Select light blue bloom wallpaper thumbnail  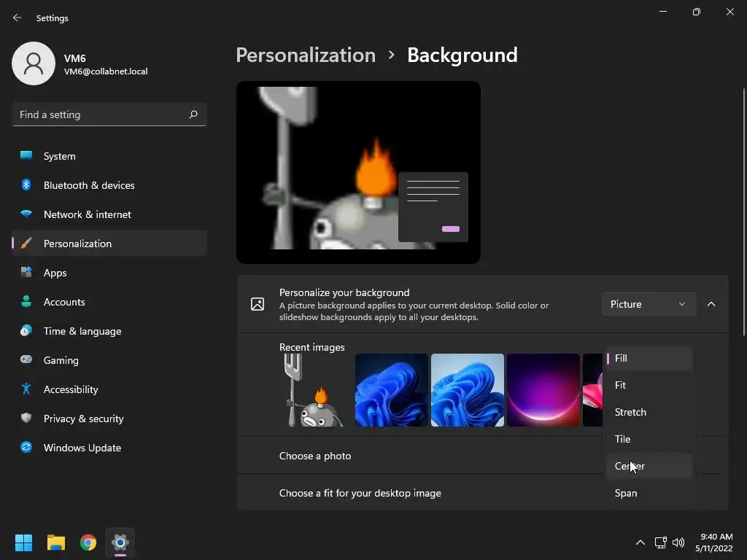pos(468,390)
